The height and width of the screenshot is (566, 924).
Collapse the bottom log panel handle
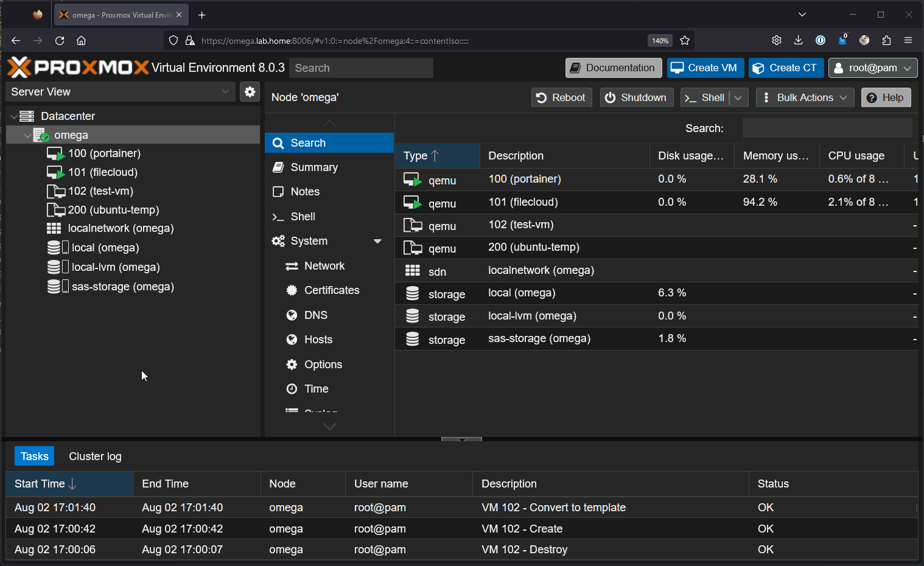pyautogui.click(x=461, y=439)
